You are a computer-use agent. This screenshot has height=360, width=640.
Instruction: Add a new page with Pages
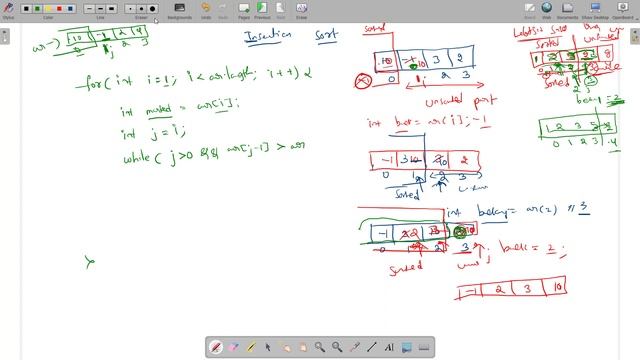[244, 10]
